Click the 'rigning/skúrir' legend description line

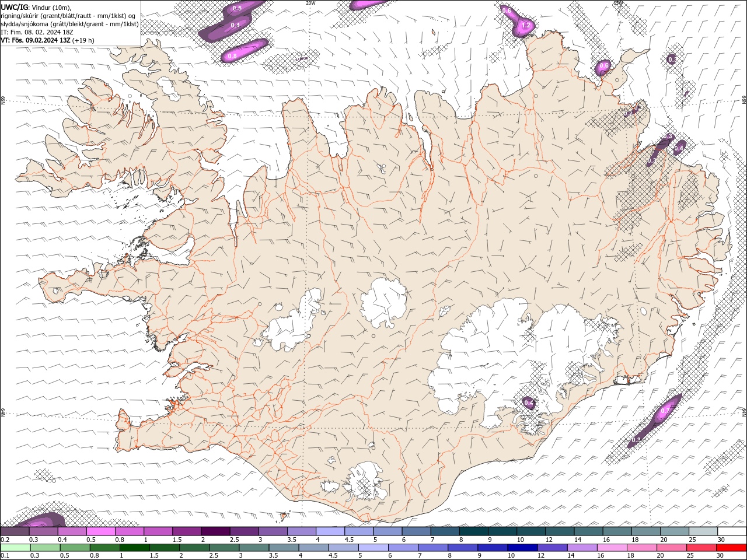click(68, 16)
